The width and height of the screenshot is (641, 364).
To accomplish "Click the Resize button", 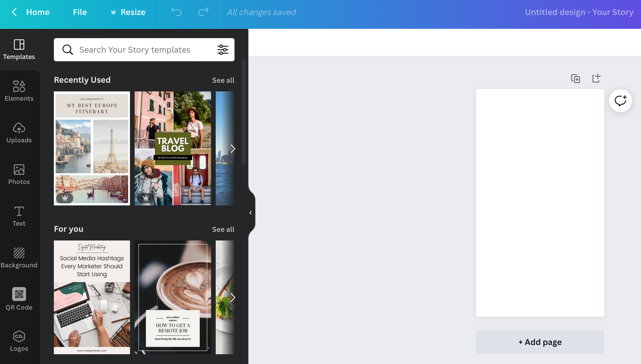I will click(128, 12).
